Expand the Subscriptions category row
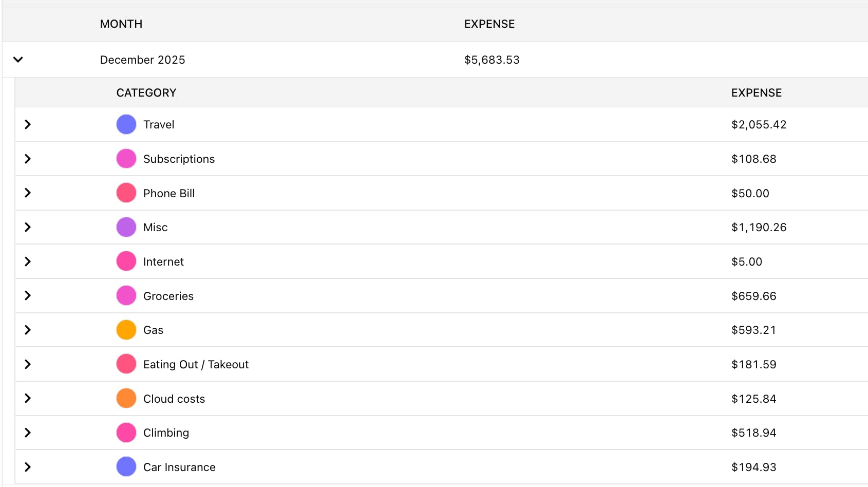This screenshot has height=487, width=868. 28,159
